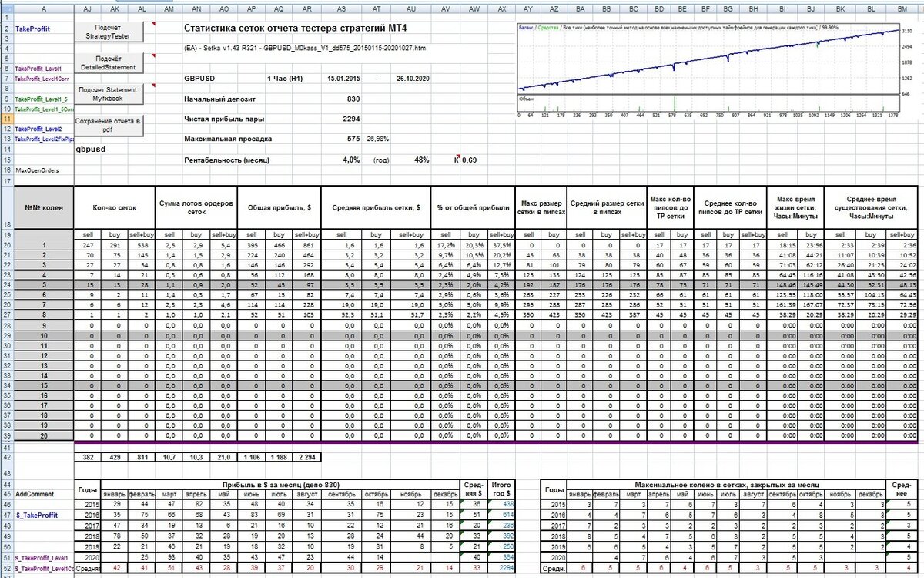924x578 pixels.
Task: Click the start date '15.01.2015'
Action: [343, 79]
